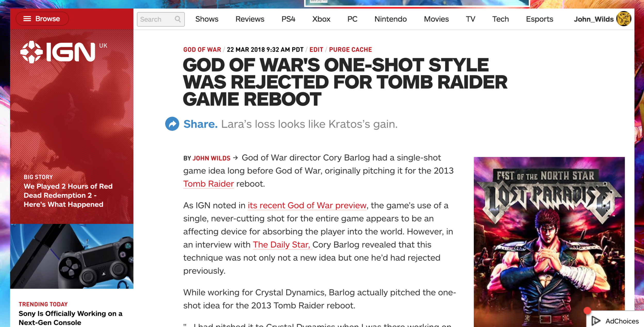
Task: Open the Red Dead Redemption 2 big story
Action: pos(68,195)
